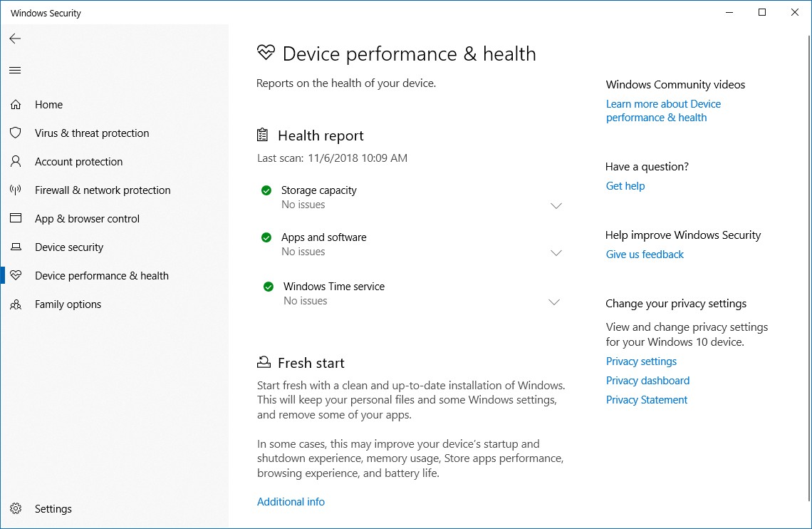This screenshot has width=812, height=529.
Task: Navigate to Device security
Action: (x=69, y=247)
